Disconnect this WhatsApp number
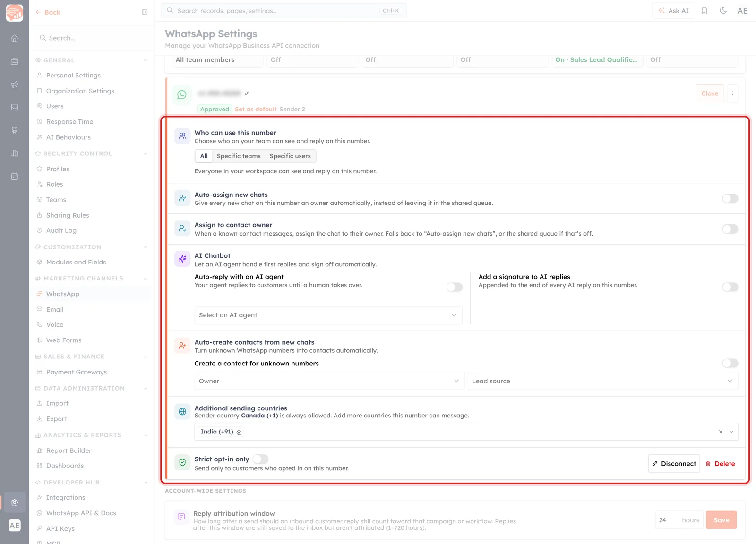 coord(674,464)
